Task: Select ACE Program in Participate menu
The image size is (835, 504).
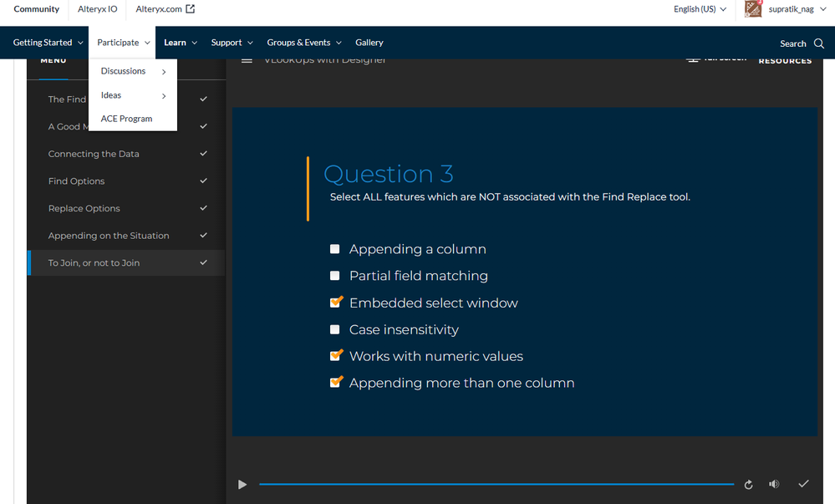Action: [x=126, y=119]
